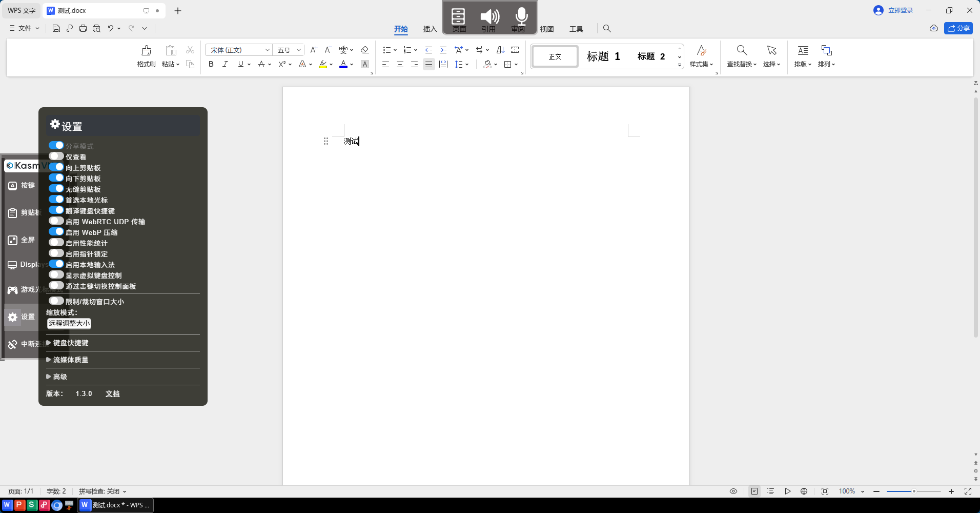Image resolution: width=980 pixels, height=513 pixels.
Task: Expand the 高级 advanced section
Action: [57, 377]
